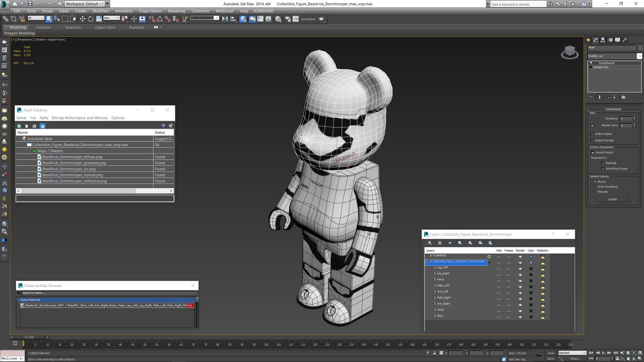Viewport: 644px width, 362px height.
Task: Open the Render Setup dialog icon
Action: coord(287,19)
